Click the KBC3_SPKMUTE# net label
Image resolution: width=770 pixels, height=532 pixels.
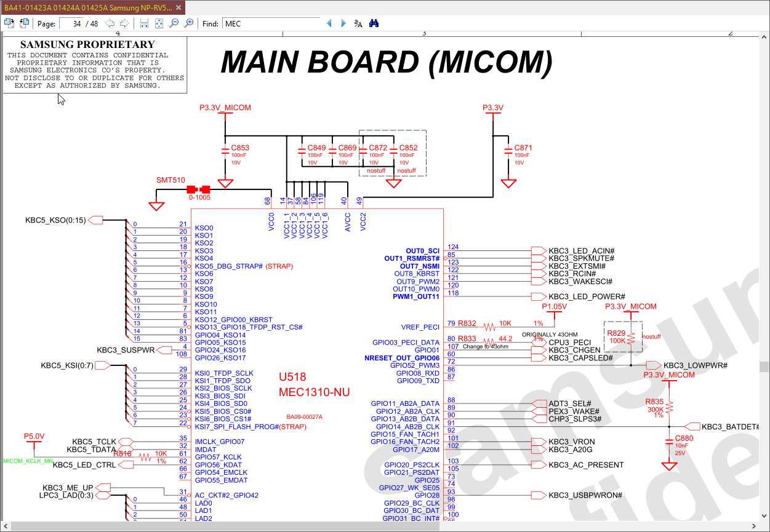pos(581,258)
